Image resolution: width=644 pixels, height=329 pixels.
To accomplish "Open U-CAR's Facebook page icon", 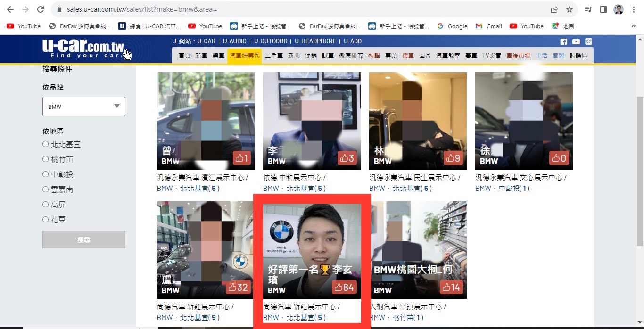I will point(564,41).
